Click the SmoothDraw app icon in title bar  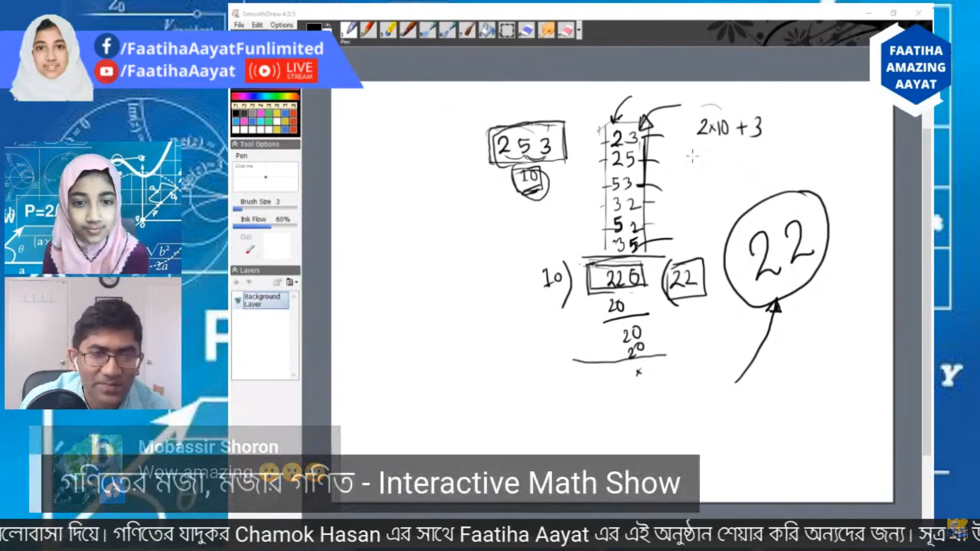[x=236, y=13]
